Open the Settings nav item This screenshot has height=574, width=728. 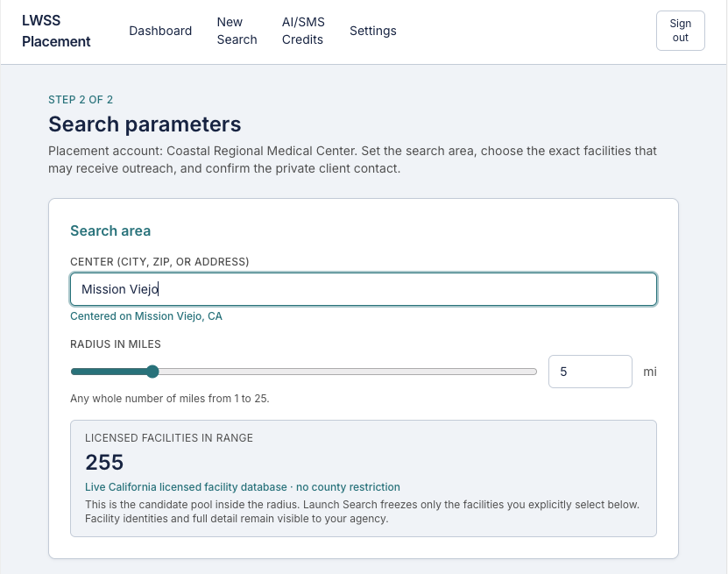373,31
